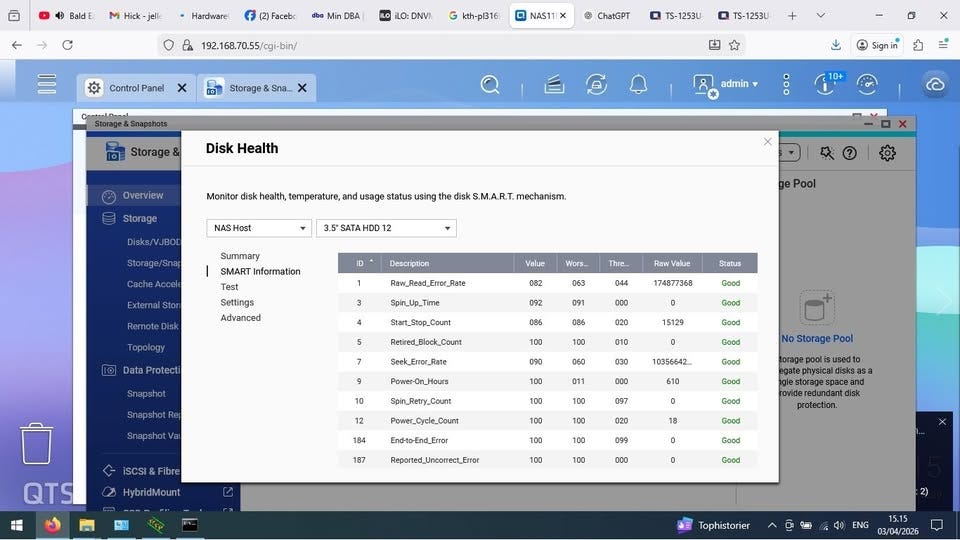This screenshot has height=540, width=960.
Task: Open the Storage & Snapshots gear settings icon
Action: click(887, 153)
